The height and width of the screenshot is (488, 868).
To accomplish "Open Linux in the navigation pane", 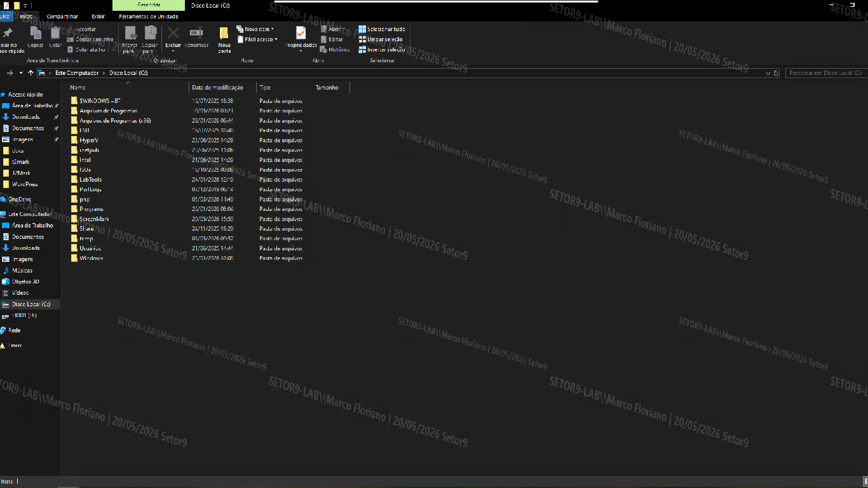I will 11,345.
